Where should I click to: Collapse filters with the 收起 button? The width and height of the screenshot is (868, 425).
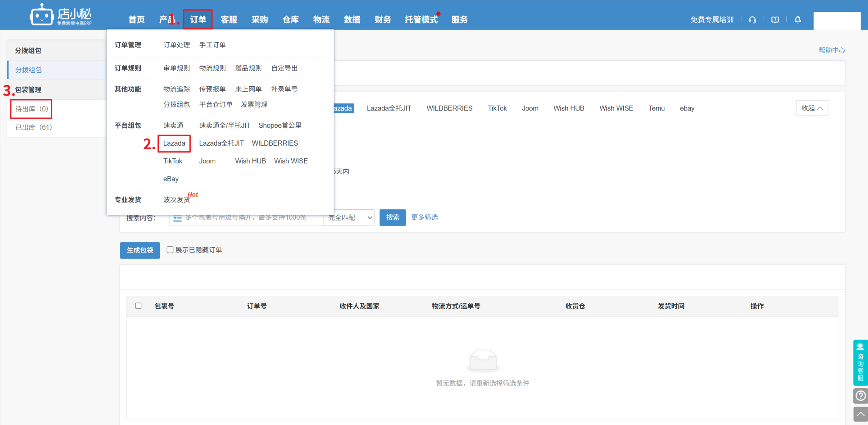click(812, 108)
